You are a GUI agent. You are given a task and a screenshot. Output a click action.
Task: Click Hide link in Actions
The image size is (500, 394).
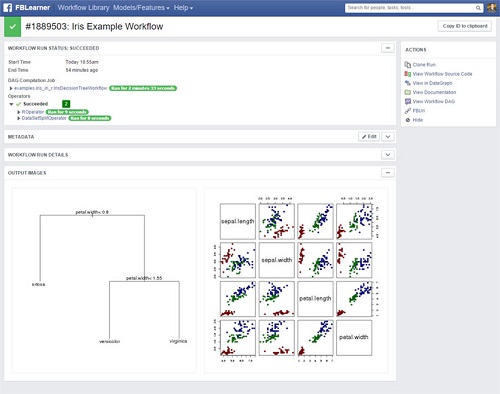tap(418, 120)
